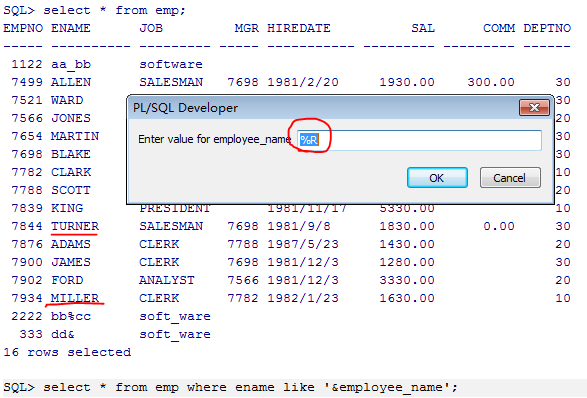The width and height of the screenshot is (587, 398).
Task: Click EMPNO value 1122
Action: tap(27, 64)
